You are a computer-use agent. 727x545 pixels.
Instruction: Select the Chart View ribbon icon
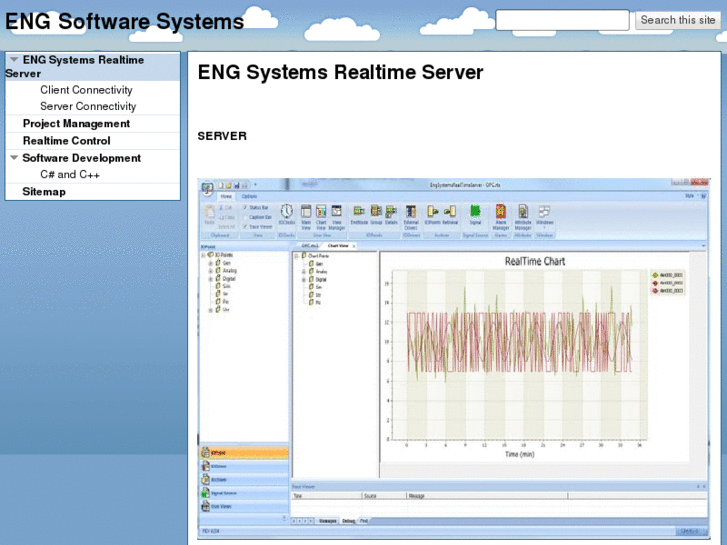321,211
